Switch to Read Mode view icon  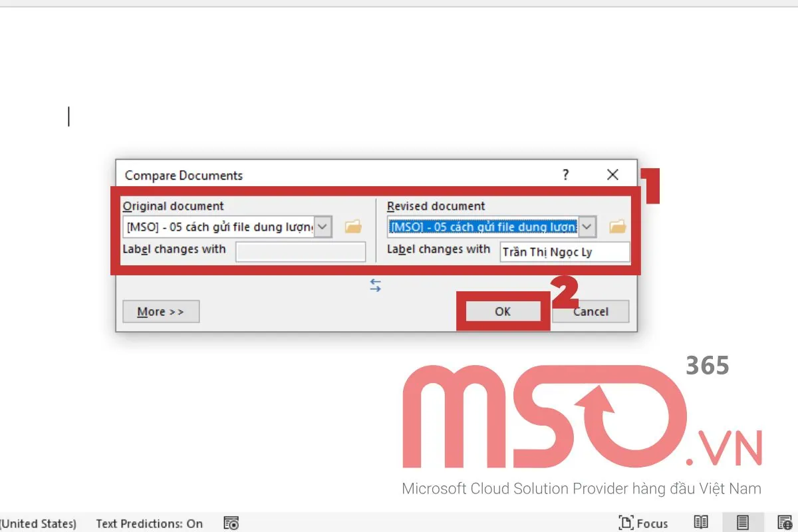click(x=701, y=523)
